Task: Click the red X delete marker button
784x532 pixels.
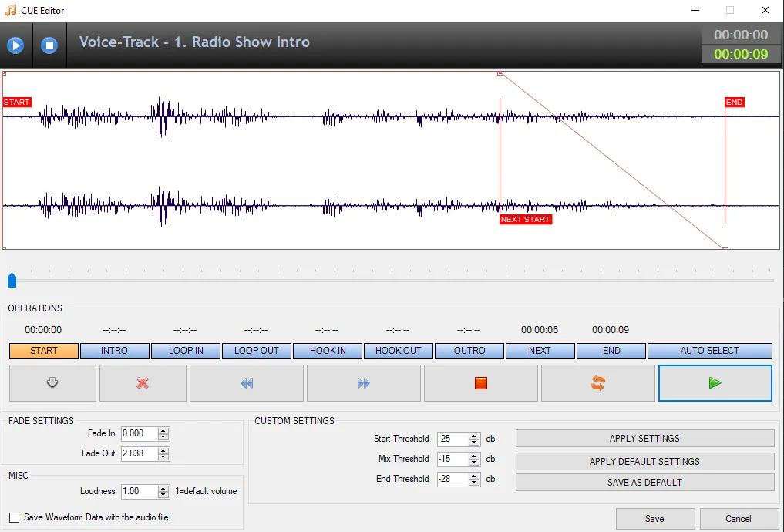Action: click(x=143, y=383)
